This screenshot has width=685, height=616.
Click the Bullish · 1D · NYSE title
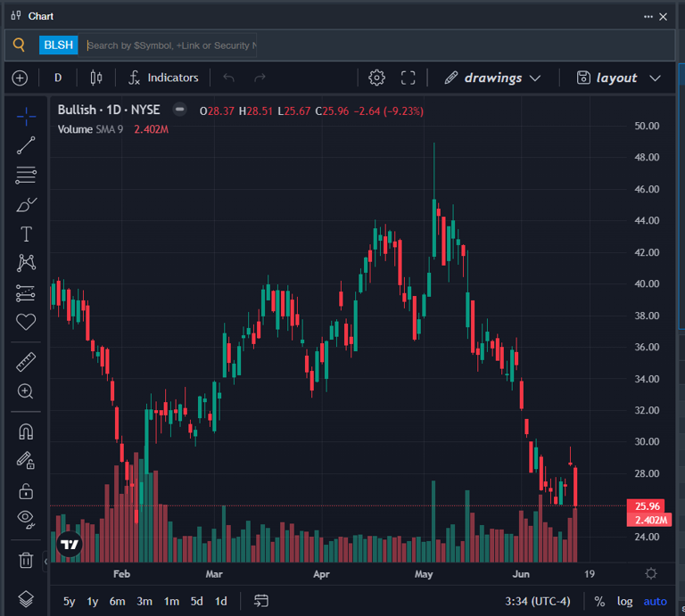coord(109,110)
